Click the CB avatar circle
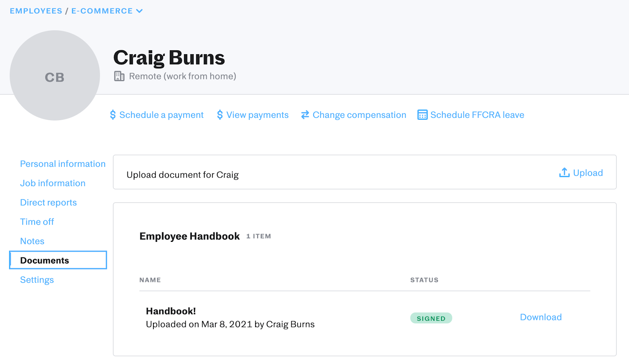The width and height of the screenshot is (629, 364). (x=55, y=76)
